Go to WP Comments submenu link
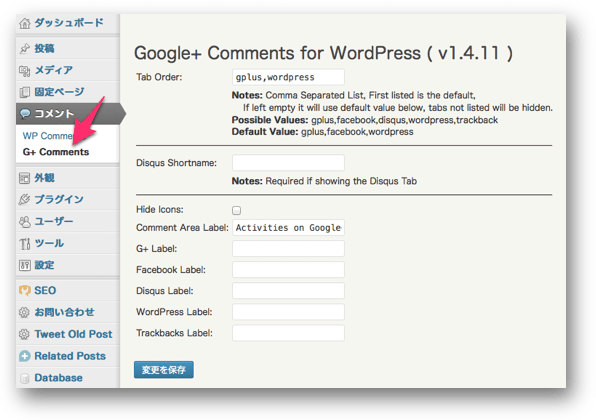The height and width of the screenshot is (420, 596). [x=48, y=136]
